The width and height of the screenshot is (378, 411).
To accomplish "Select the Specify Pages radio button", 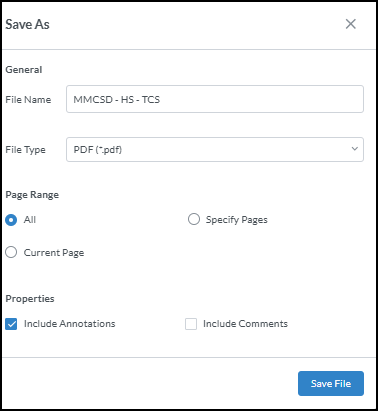I will [x=194, y=219].
